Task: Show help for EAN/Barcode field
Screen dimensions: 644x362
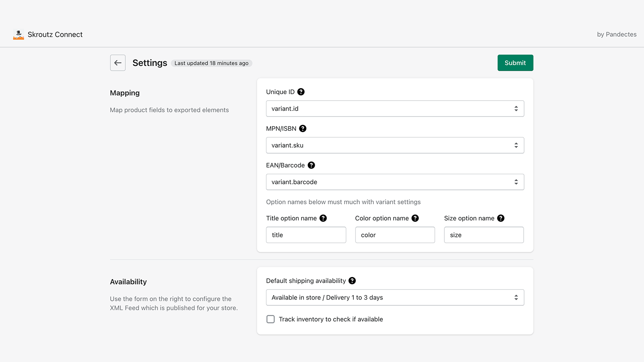Action: [x=311, y=165]
